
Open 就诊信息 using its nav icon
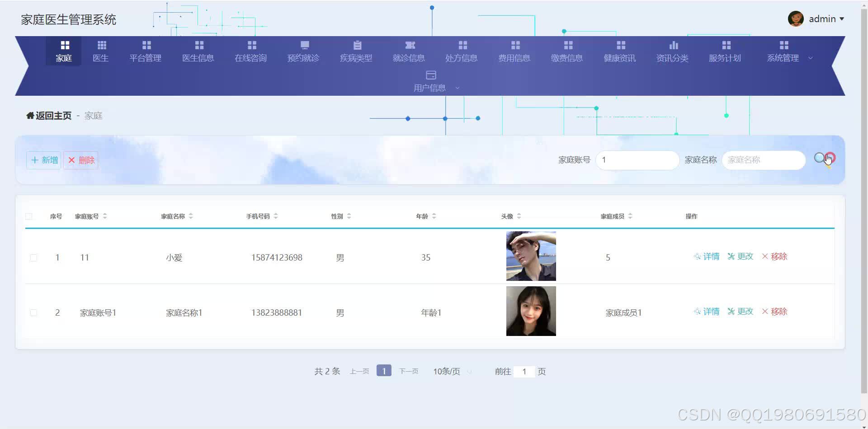(x=409, y=45)
